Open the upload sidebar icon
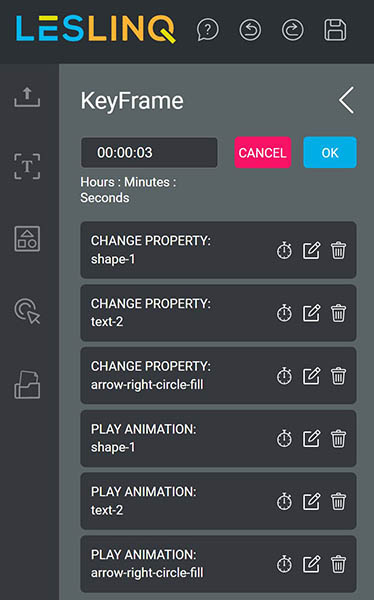 click(x=27, y=97)
